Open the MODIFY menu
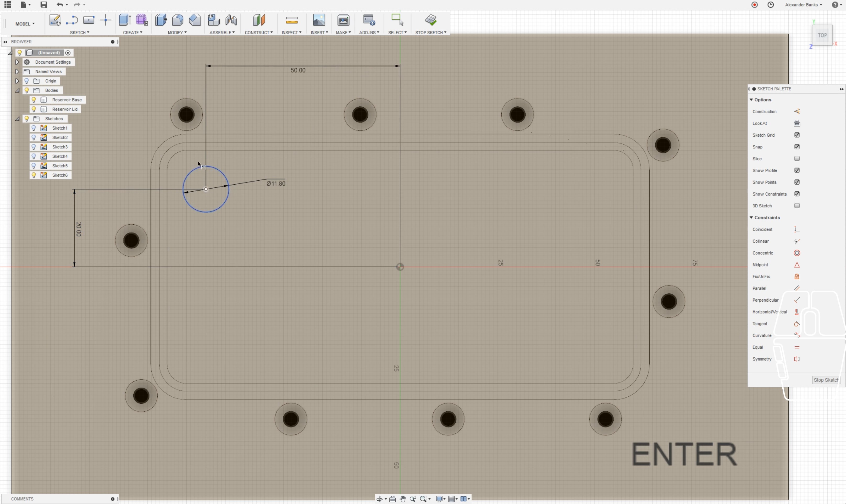The image size is (846, 504). 177,33
